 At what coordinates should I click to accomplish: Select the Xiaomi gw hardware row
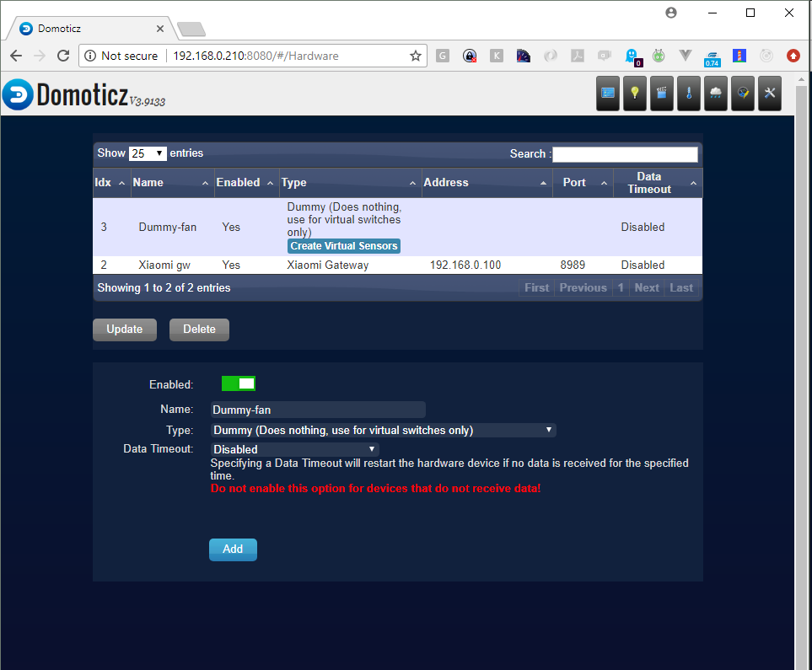click(x=398, y=265)
